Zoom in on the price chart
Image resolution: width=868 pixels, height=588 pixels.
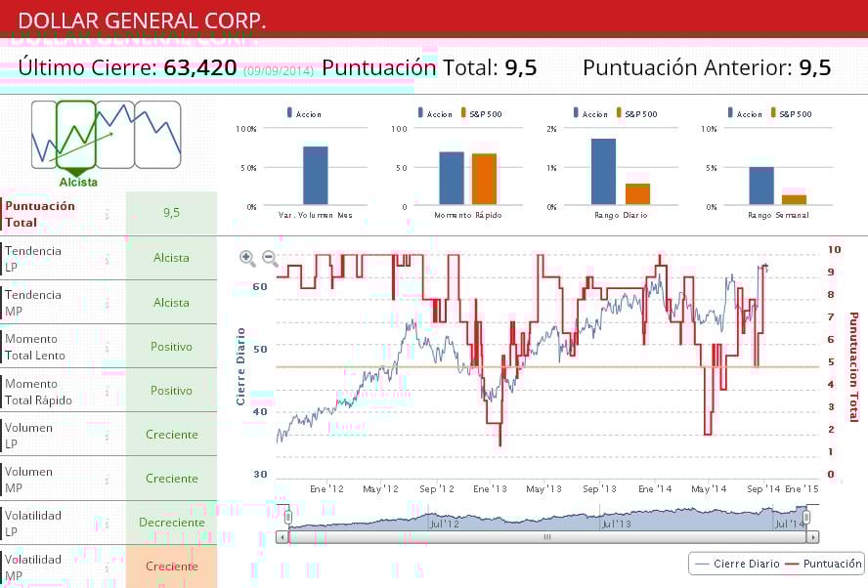[247, 258]
